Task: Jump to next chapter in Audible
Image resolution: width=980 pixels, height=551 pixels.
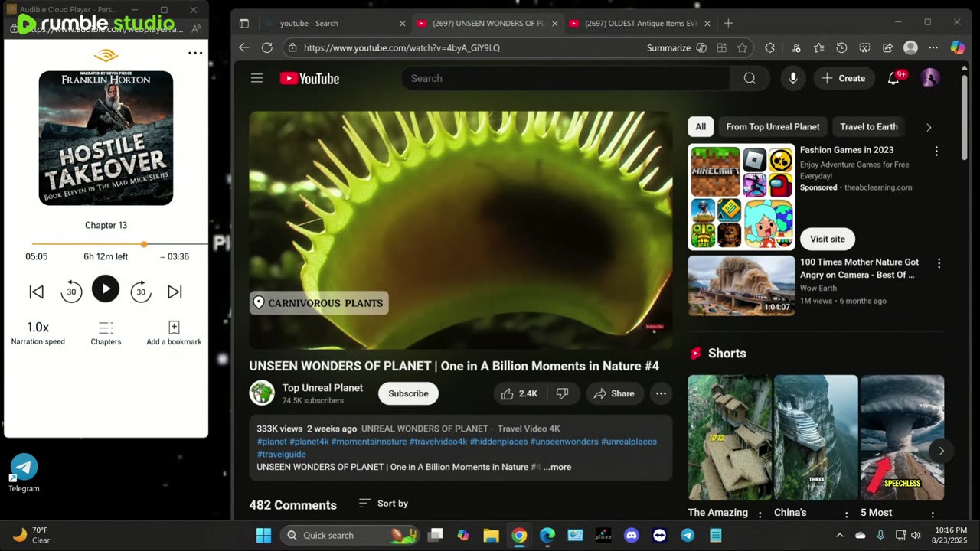Action: [x=175, y=292]
